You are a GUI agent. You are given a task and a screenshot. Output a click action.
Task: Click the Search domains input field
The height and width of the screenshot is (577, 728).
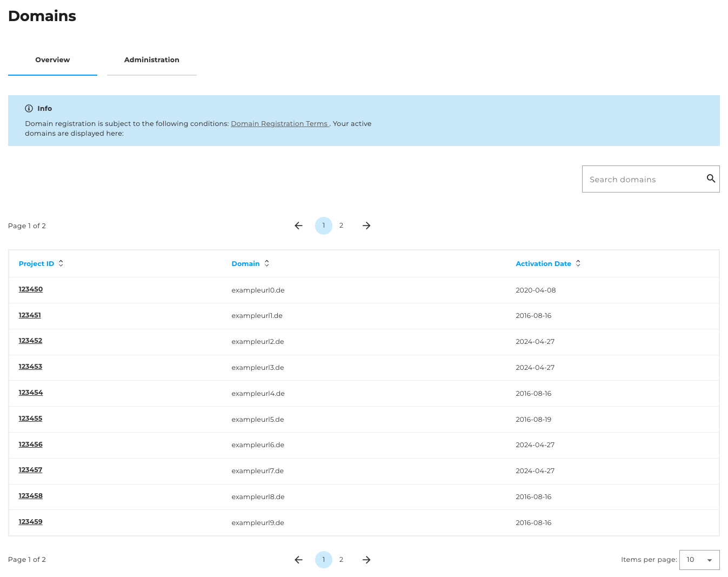[x=643, y=179]
